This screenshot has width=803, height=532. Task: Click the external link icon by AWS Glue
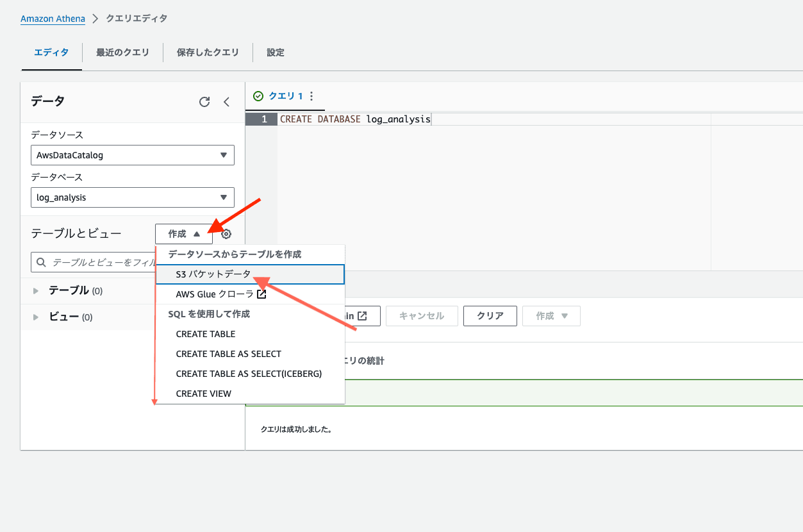(x=261, y=294)
